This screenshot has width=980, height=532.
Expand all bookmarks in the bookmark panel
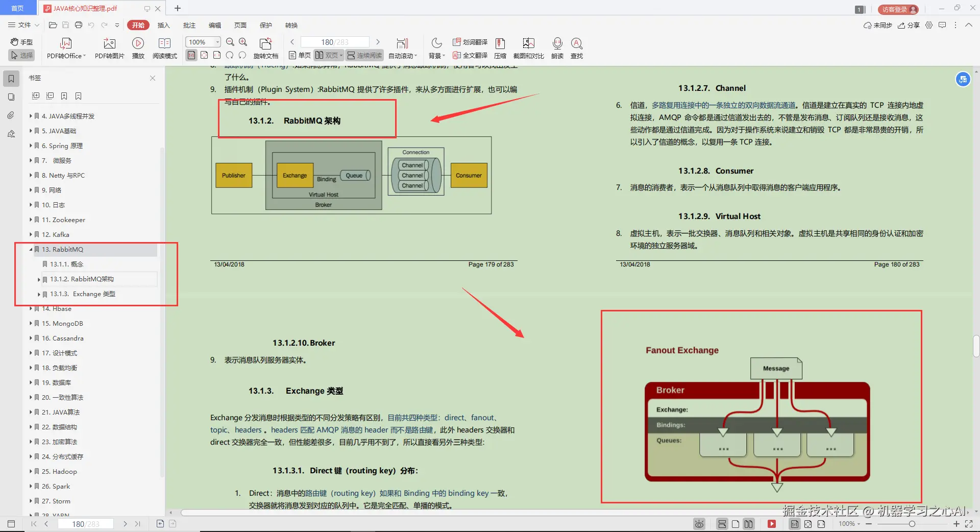pyautogui.click(x=36, y=96)
